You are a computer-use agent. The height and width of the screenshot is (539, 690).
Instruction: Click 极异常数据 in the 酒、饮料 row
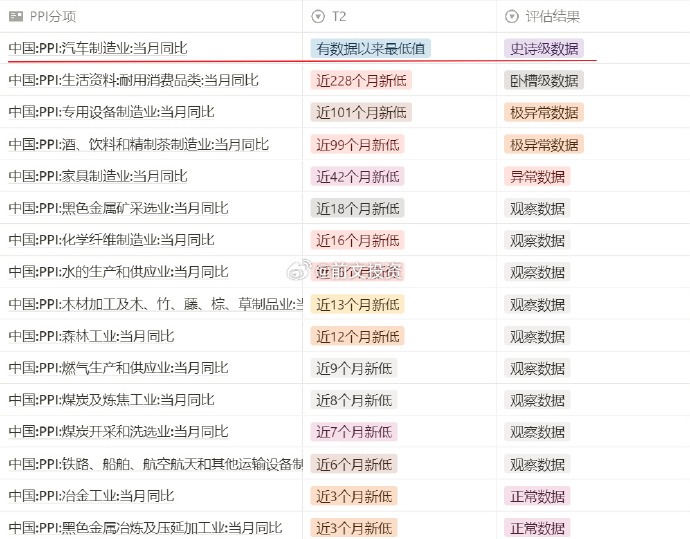(544, 144)
